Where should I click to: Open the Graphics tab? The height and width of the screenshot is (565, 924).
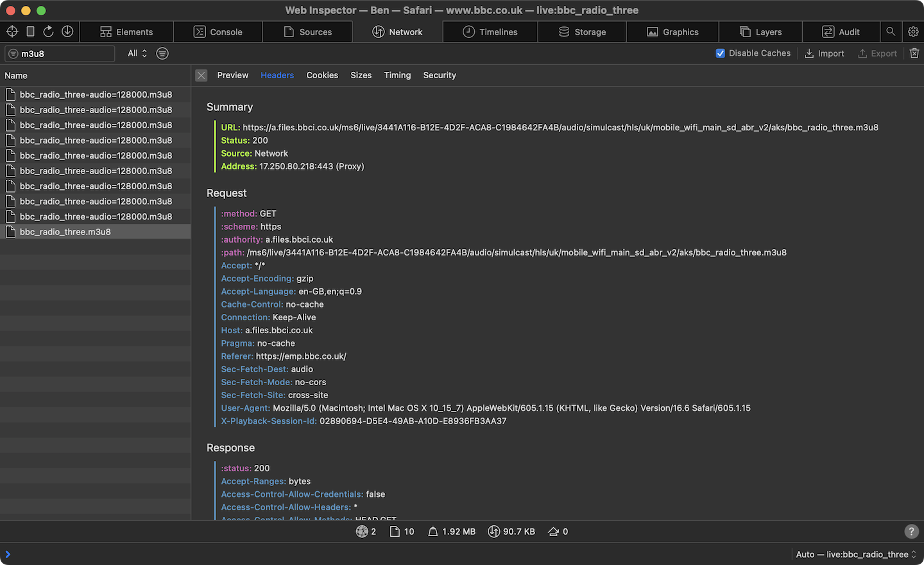coord(672,32)
